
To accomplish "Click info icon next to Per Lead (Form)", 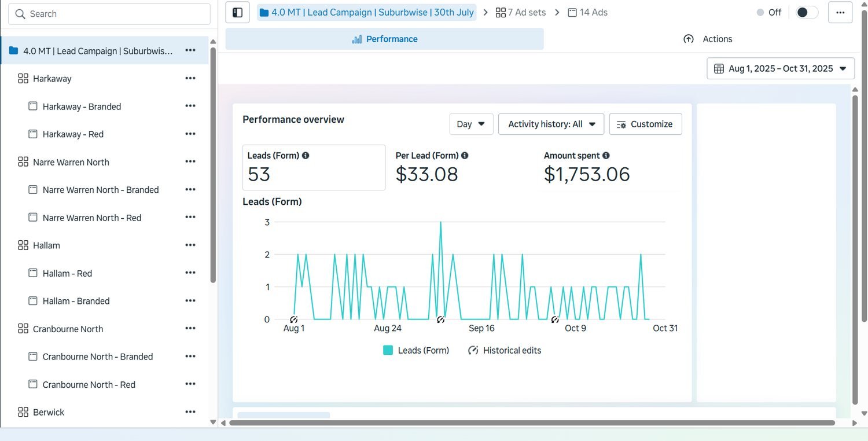I will click(x=465, y=156).
